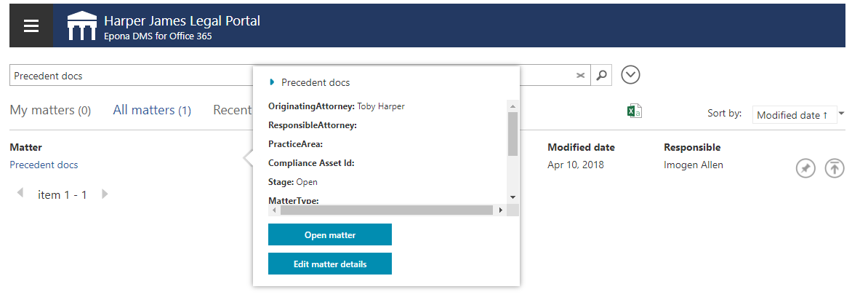Switch to All matters tab

click(x=152, y=111)
